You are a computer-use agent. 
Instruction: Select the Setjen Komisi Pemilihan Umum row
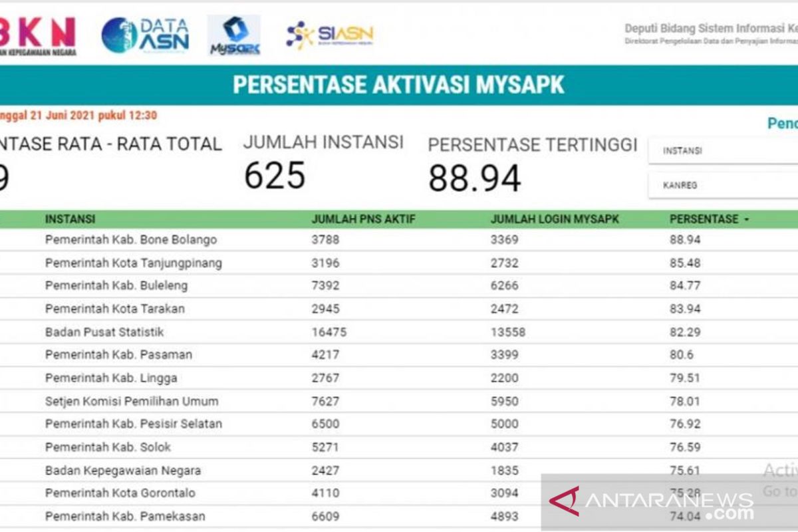coord(399,401)
